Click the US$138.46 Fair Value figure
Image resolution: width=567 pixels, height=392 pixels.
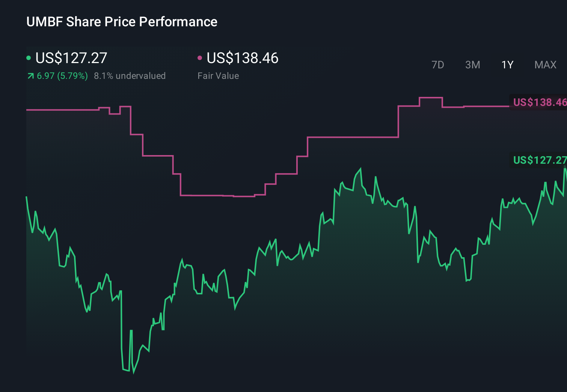(243, 58)
